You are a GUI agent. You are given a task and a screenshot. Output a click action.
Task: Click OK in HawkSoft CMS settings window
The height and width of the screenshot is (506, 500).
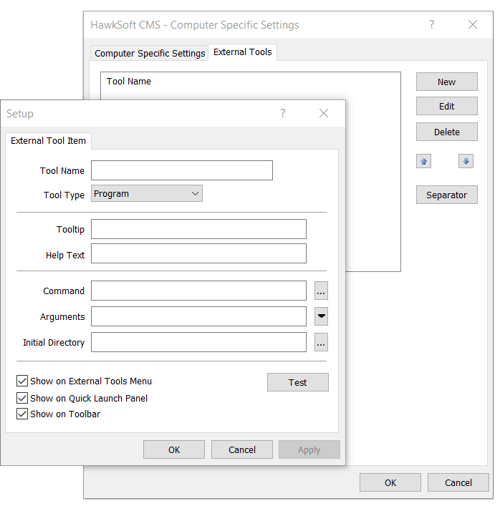(x=390, y=482)
